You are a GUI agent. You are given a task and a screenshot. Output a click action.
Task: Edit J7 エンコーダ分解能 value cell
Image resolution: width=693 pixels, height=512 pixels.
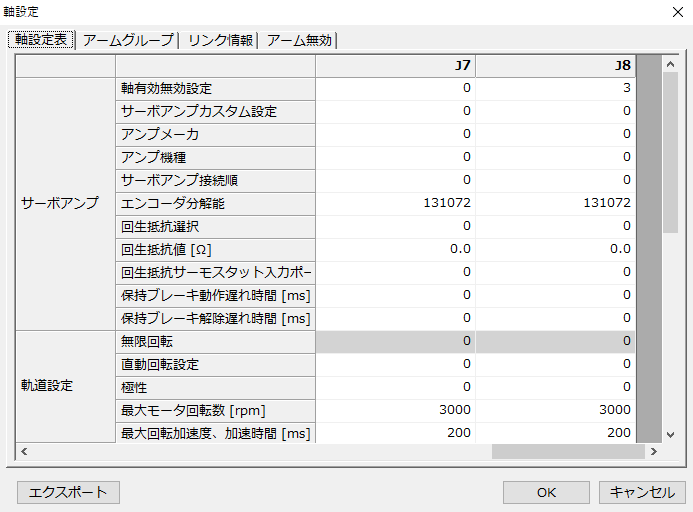pos(395,203)
